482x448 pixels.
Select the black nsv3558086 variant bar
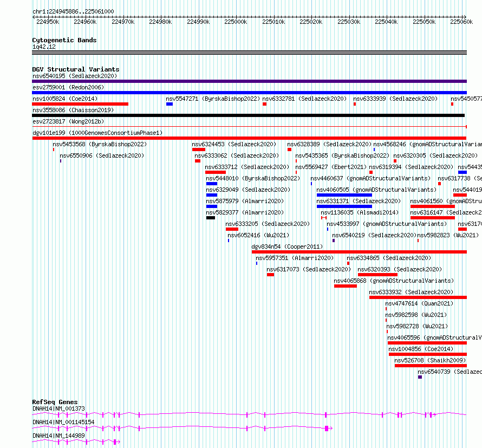[249, 115]
